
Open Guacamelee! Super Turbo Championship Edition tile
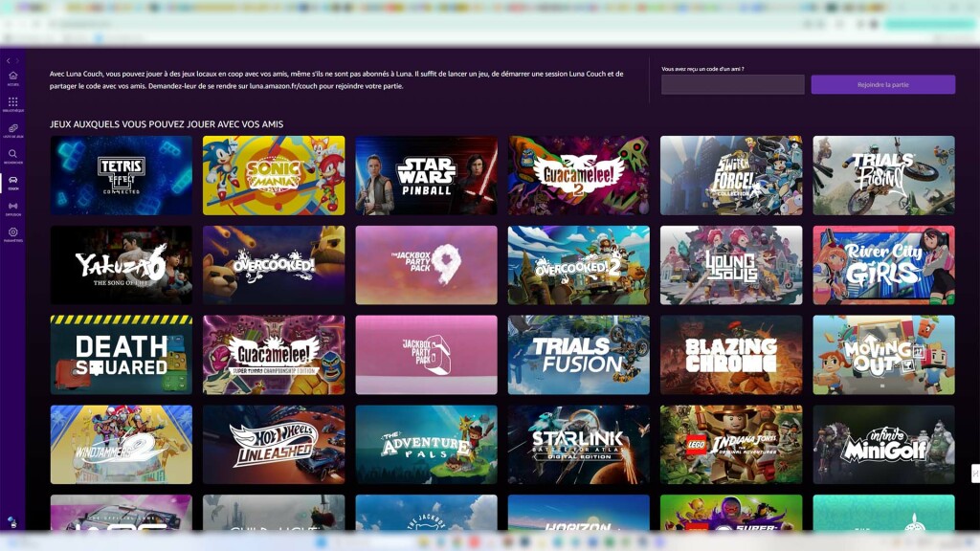pos(274,355)
